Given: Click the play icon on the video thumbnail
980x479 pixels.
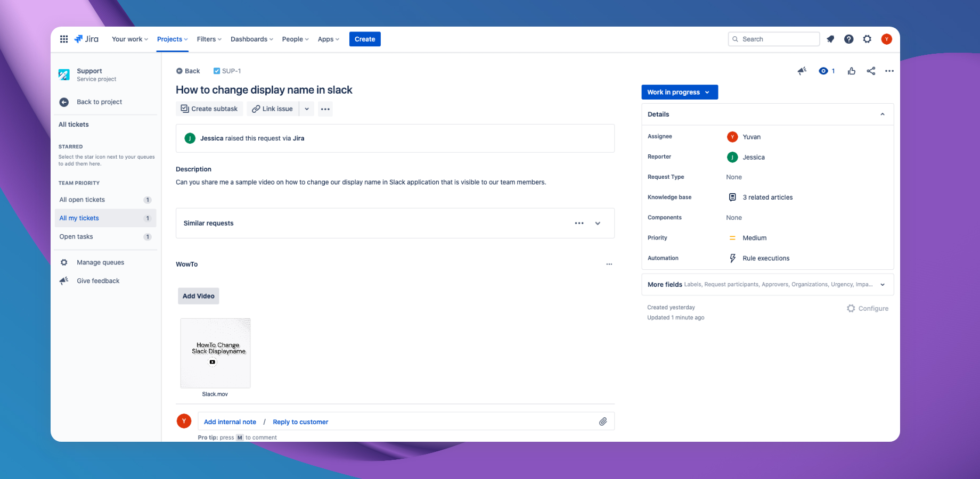Looking at the screenshot, I should click(213, 362).
